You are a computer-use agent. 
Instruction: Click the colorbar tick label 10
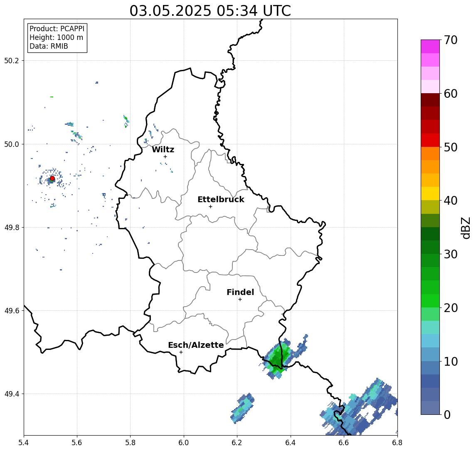click(x=451, y=362)
